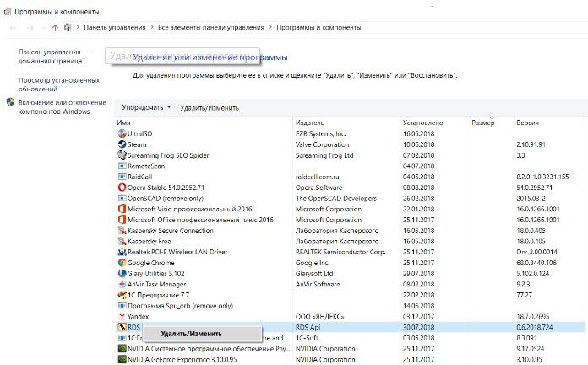This screenshot has height=365, width=588.
Task: Click the NVIDIA GeForce Experience icon
Action: [122, 359]
